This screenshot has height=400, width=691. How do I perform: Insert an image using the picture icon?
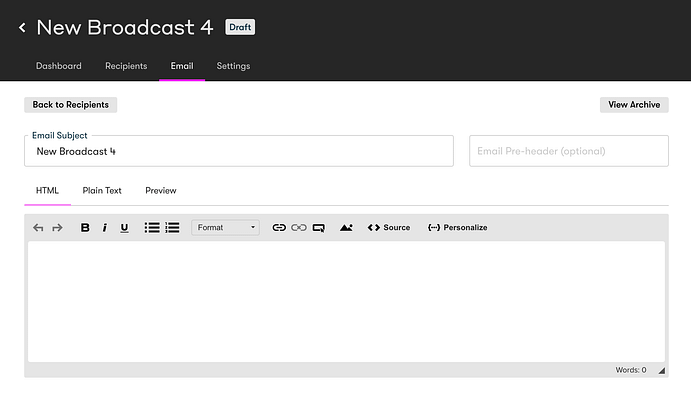pyautogui.click(x=346, y=228)
